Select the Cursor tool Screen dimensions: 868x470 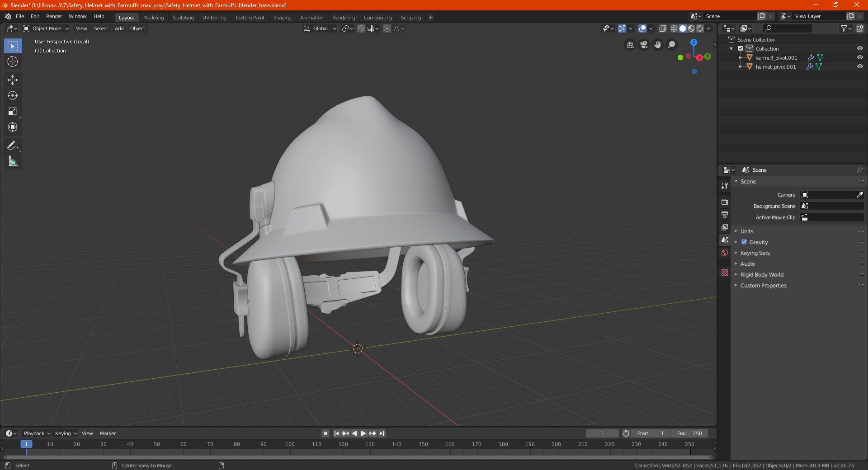click(13, 61)
